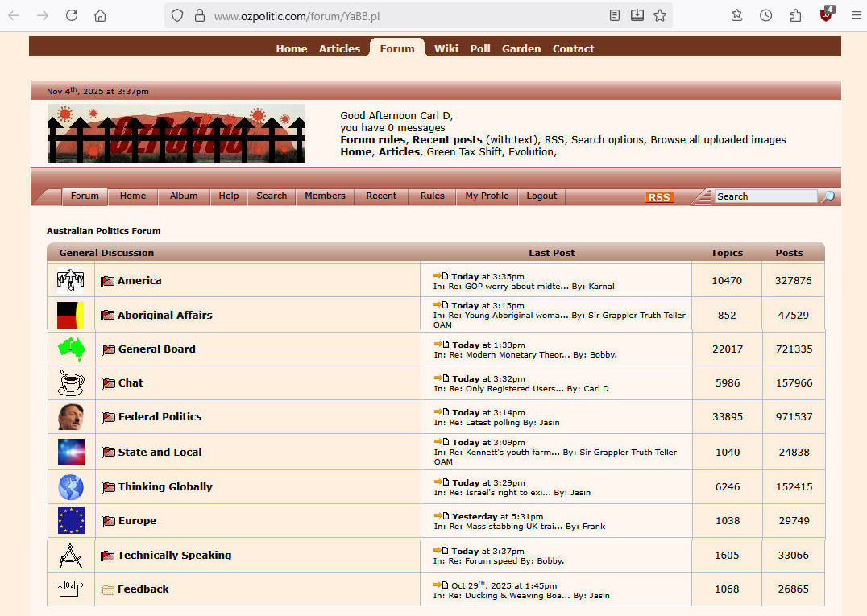
Task: Click the orange RSS feed badge
Action: (659, 197)
